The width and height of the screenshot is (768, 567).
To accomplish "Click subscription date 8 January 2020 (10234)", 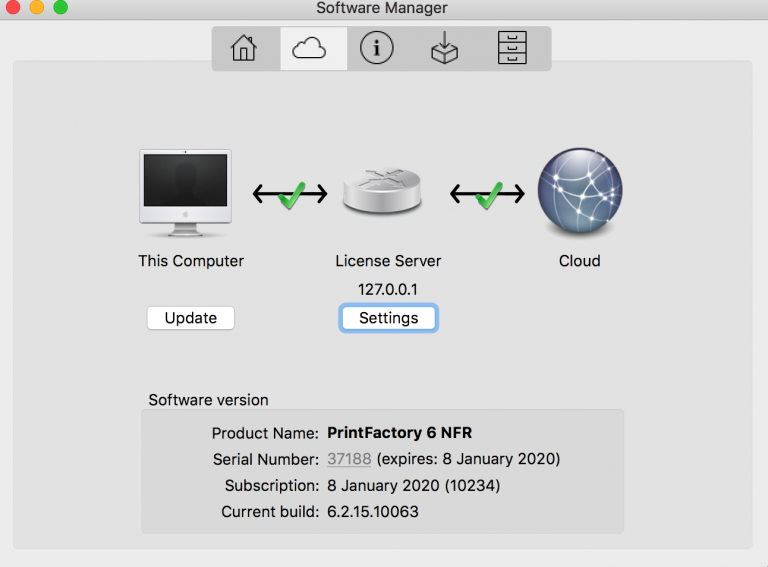I will (x=413, y=486).
